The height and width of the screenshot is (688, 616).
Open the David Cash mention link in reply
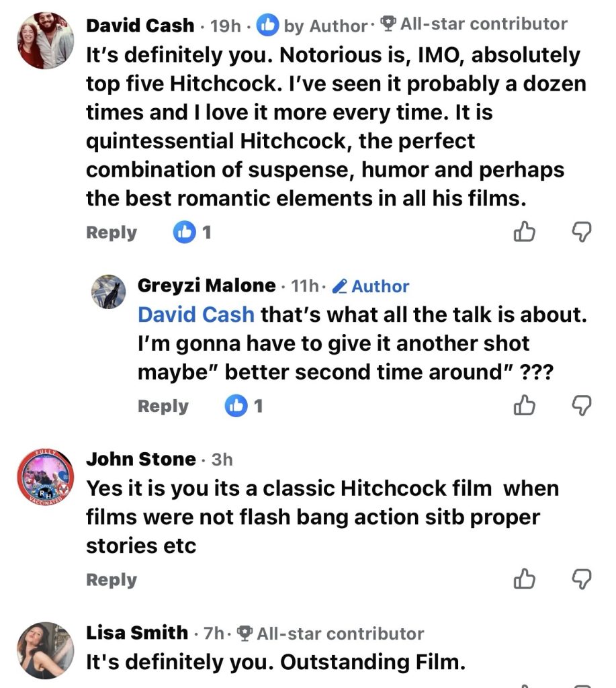point(196,314)
